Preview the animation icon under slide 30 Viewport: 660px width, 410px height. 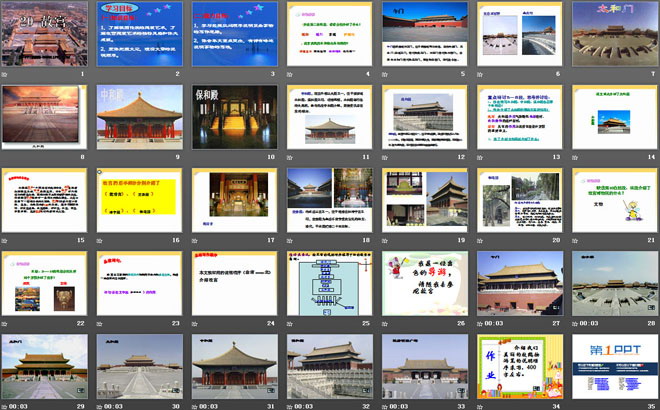tap(102, 406)
